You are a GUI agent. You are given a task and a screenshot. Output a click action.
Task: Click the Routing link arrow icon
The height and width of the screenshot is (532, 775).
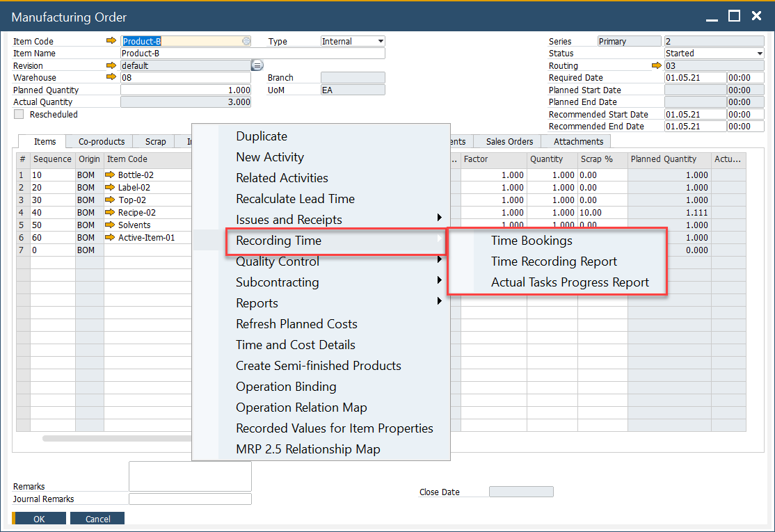click(x=656, y=65)
